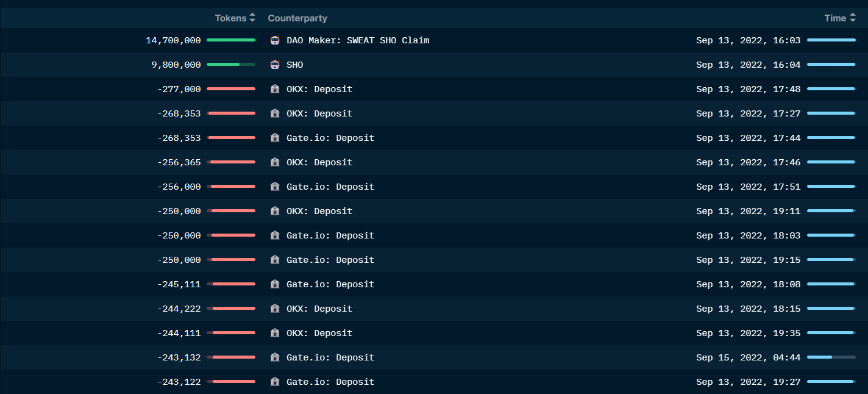Click the SHO counterparty robot icon
This screenshot has width=868, height=394.
click(275, 65)
